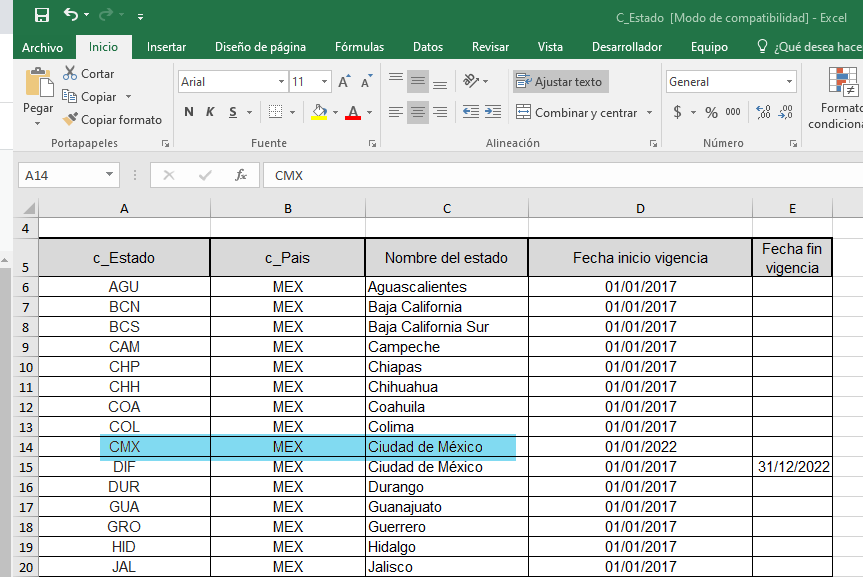The image size is (863, 577).
Task: Open text orientation options
Action: click(x=475, y=81)
